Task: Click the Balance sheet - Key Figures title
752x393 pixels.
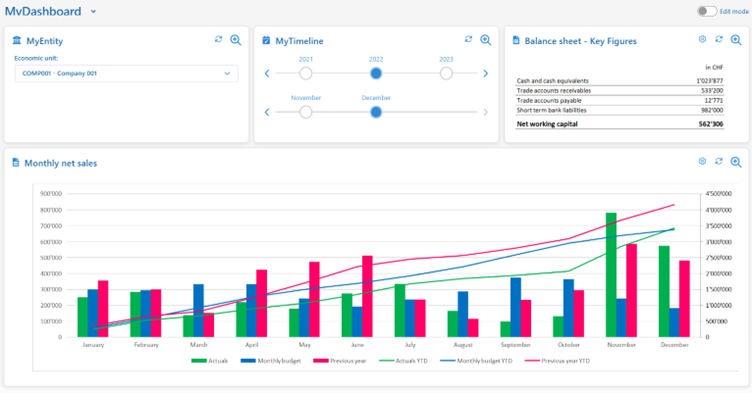Action: click(x=581, y=41)
